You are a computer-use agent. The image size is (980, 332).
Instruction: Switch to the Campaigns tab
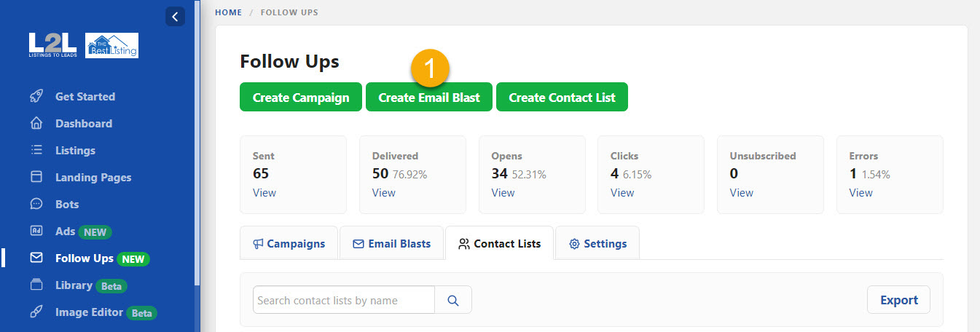pyautogui.click(x=289, y=243)
